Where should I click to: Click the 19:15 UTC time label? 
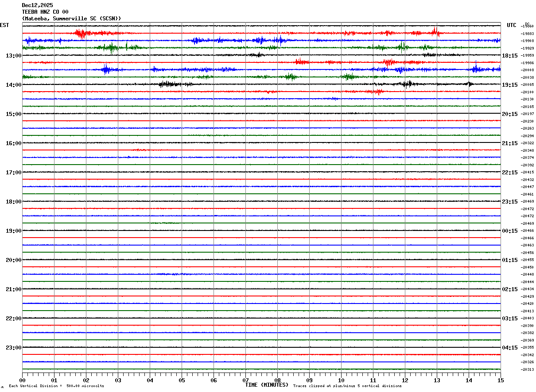[510, 85]
